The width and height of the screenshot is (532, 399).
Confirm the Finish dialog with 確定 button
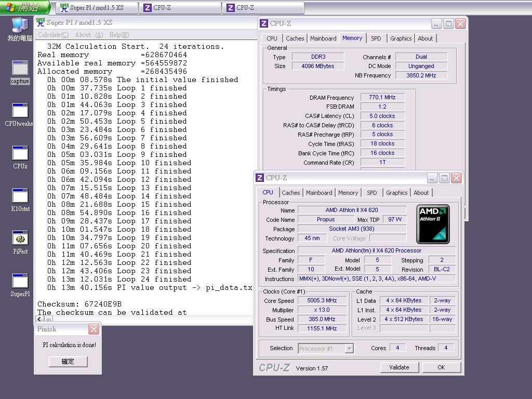click(68, 362)
